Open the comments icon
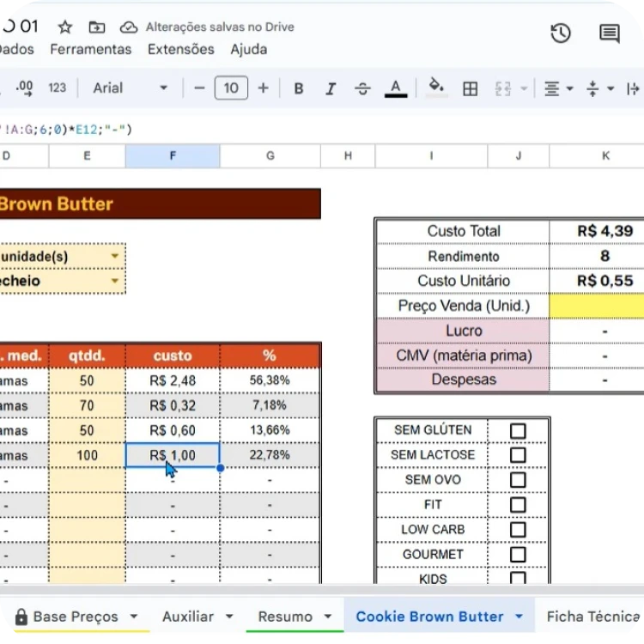This screenshot has width=644, height=644. click(x=610, y=33)
